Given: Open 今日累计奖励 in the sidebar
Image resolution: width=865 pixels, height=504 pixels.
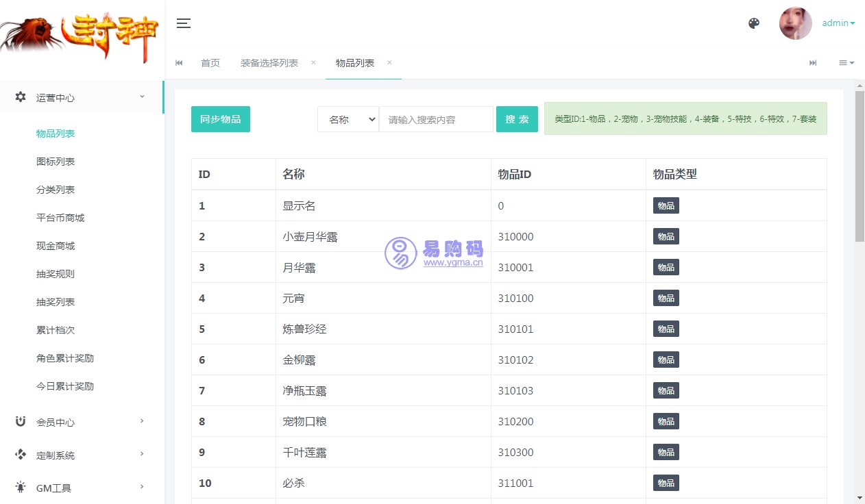Looking at the screenshot, I should tap(65, 386).
